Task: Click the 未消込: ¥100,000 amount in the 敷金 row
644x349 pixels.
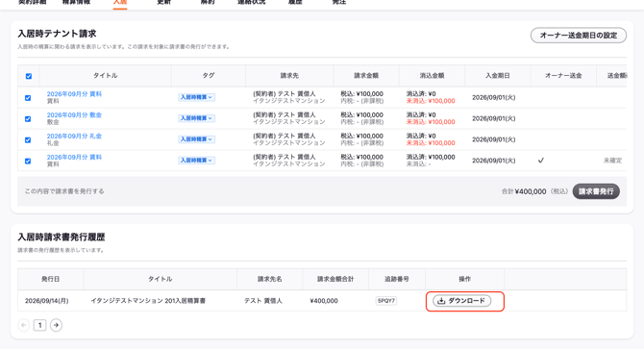Action: coord(431,122)
